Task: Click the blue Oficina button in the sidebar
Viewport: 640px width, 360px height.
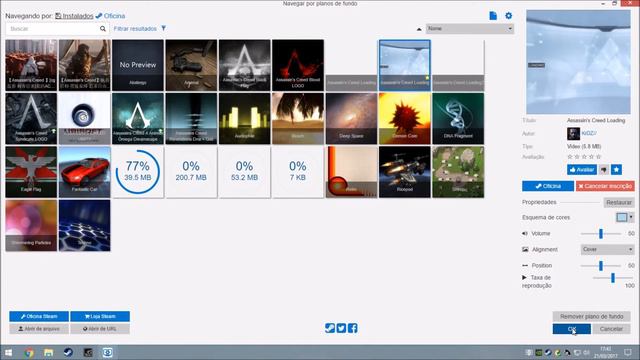Action: (548, 186)
